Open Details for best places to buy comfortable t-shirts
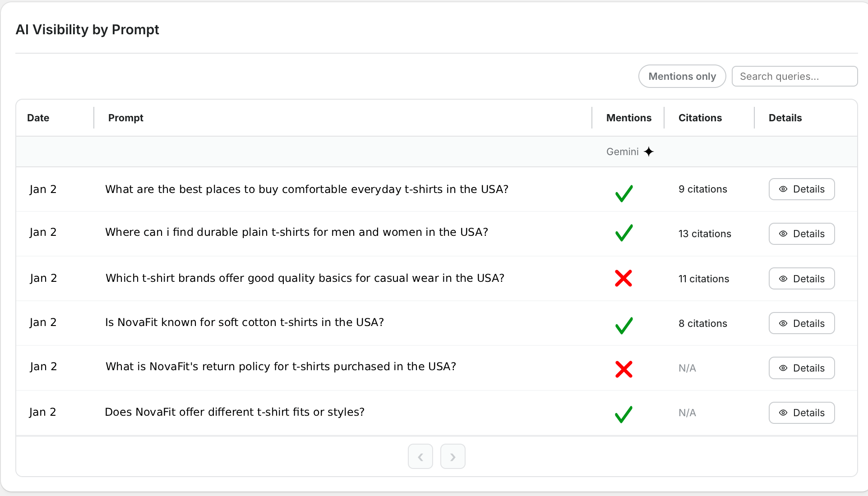 (x=802, y=189)
